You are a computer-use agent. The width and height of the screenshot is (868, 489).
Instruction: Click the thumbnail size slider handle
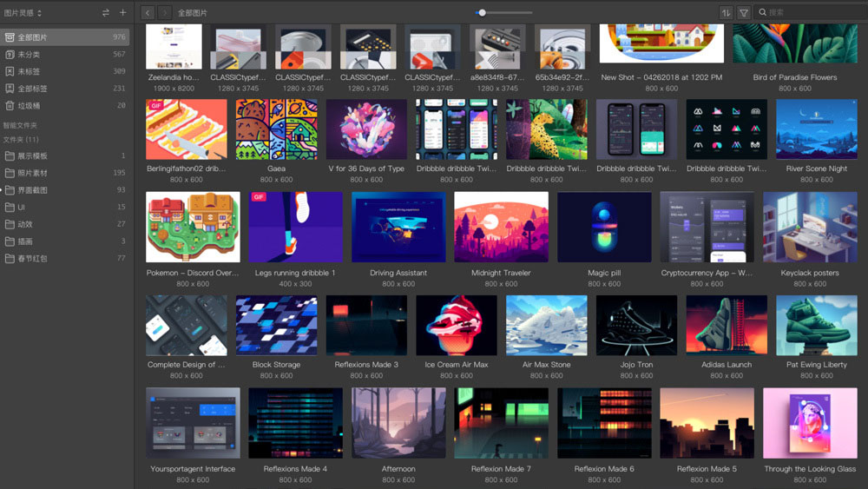(482, 13)
